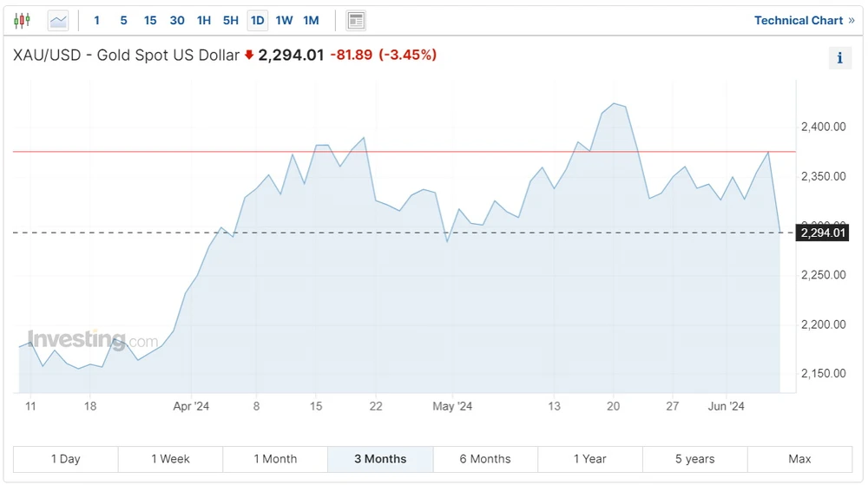Click the info icon

click(839, 58)
